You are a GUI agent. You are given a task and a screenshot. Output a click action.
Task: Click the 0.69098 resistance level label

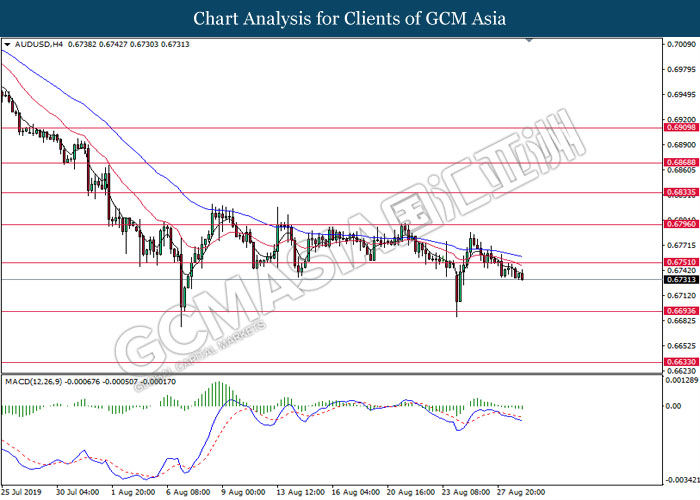point(681,128)
